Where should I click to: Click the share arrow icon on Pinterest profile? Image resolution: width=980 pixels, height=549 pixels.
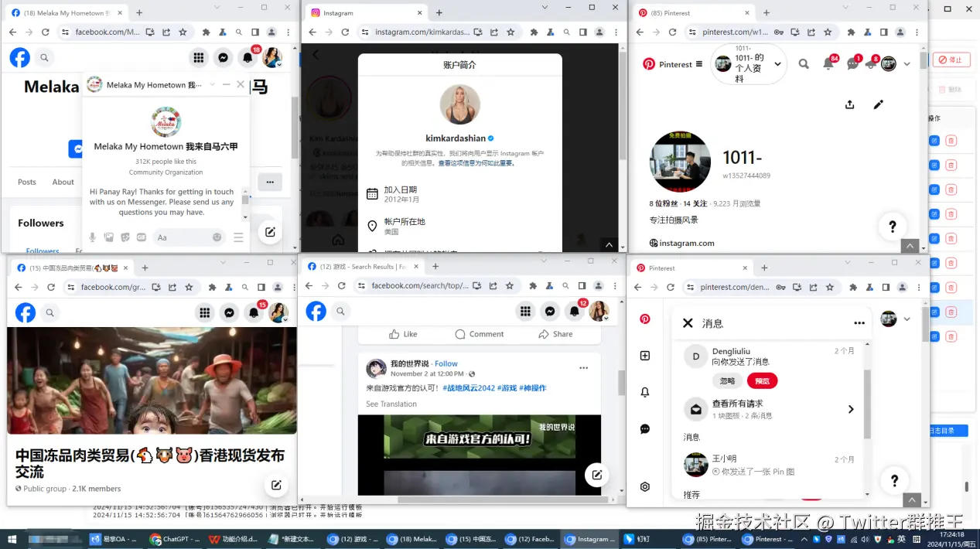point(849,104)
